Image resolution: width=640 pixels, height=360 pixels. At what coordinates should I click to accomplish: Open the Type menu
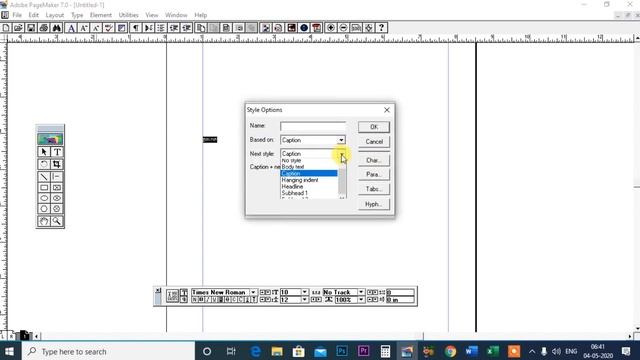(x=77, y=15)
